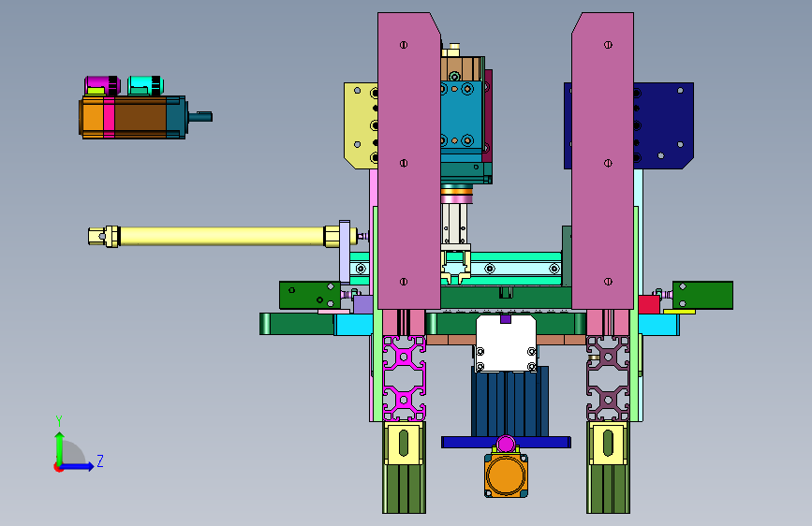The image size is (812, 526).
Task: Pick the pink-orange ring coupling above the gripper
Action: (x=456, y=197)
